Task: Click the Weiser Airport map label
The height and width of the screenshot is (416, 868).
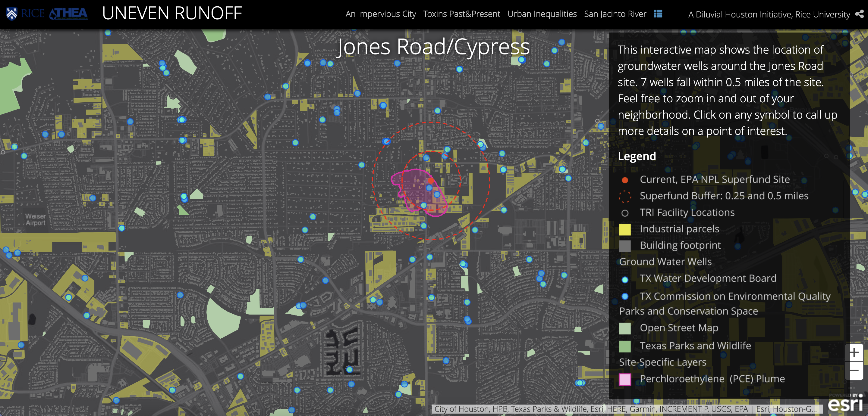Action: tap(35, 219)
